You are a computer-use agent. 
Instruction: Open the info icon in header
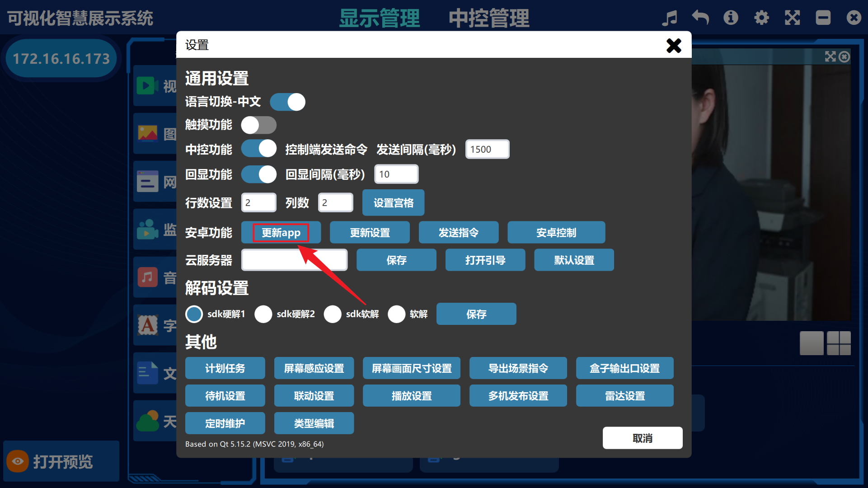[x=731, y=18]
